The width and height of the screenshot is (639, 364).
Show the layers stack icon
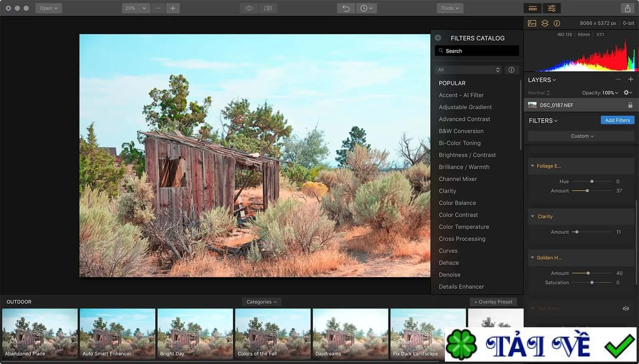click(x=545, y=23)
